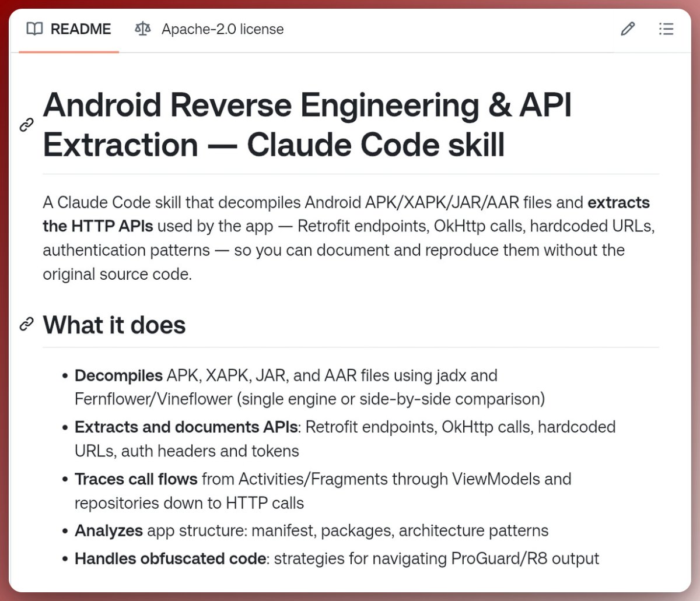Switch to the Apache-2.0 license tab
The image size is (700, 601).
(209, 29)
